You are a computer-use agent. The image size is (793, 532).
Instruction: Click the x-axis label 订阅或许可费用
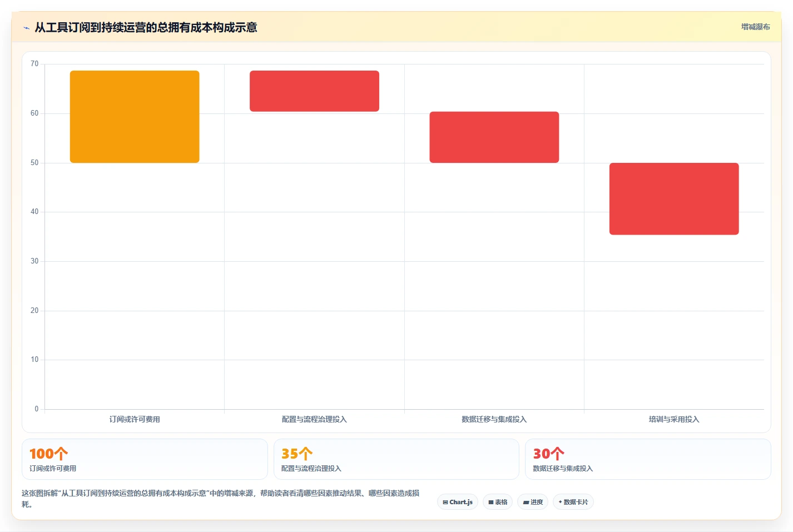[135, 419]
